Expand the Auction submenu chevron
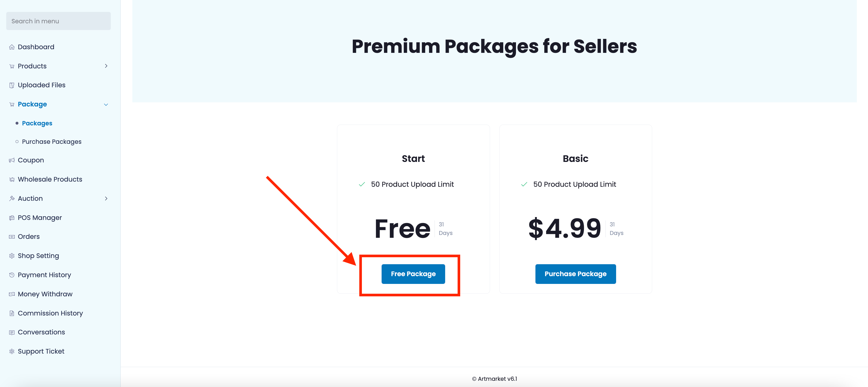The height and width of the screenshot is (387, 868). pyautogui.click(x=106, y=198)
